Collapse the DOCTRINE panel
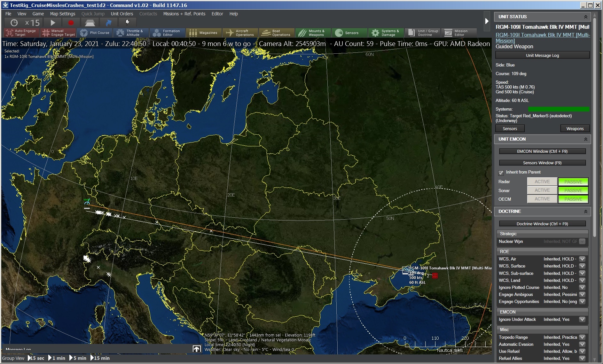 click(x=585, y=211)
